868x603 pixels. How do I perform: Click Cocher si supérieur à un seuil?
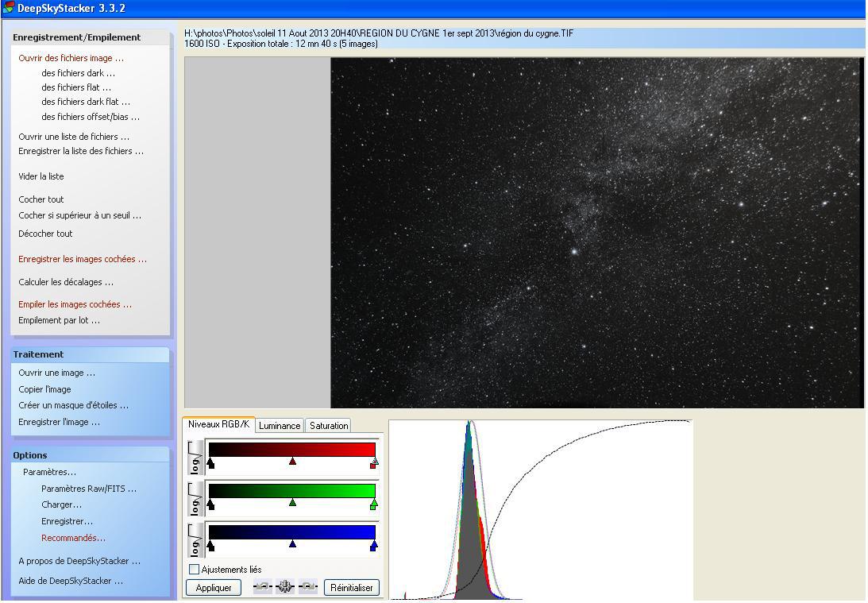79,215
